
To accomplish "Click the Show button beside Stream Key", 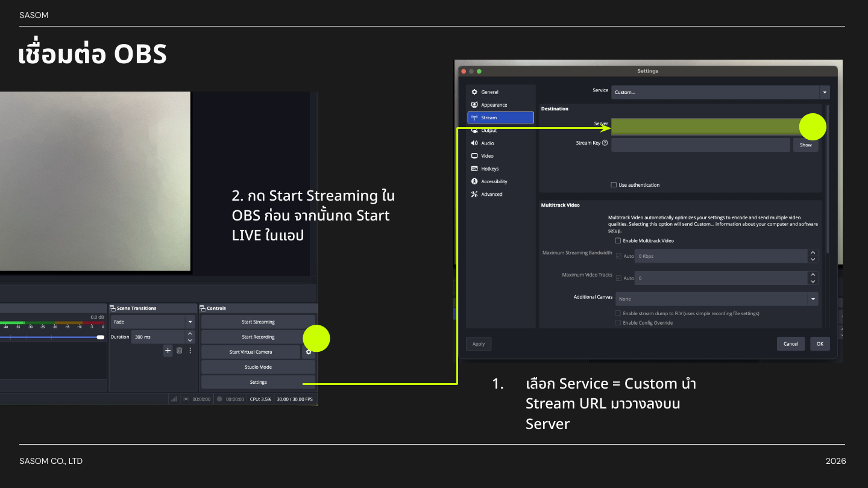I will pyautogui.click(x=805, y=145).
